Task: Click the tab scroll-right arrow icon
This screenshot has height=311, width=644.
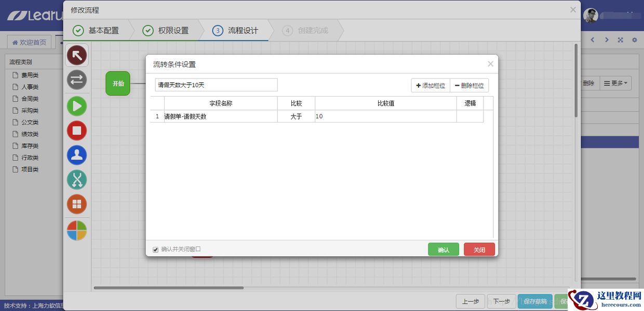Action: (606, 40)
